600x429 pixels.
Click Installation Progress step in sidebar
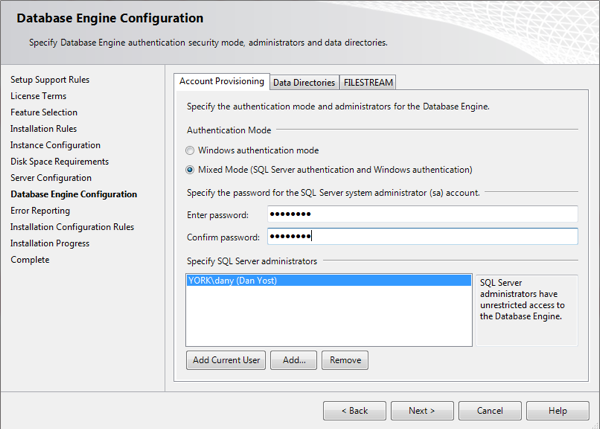pyautogui.click(x=50, y=243)
